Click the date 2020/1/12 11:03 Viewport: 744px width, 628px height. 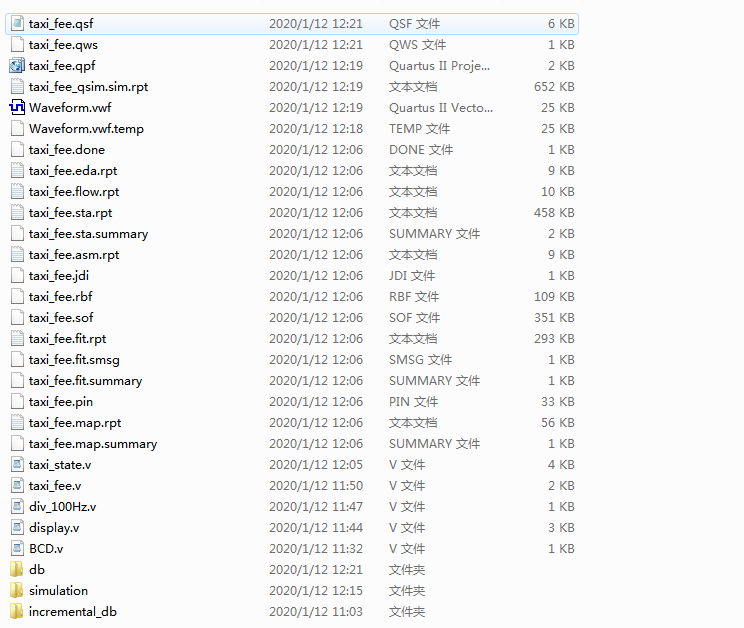point(316,612)
